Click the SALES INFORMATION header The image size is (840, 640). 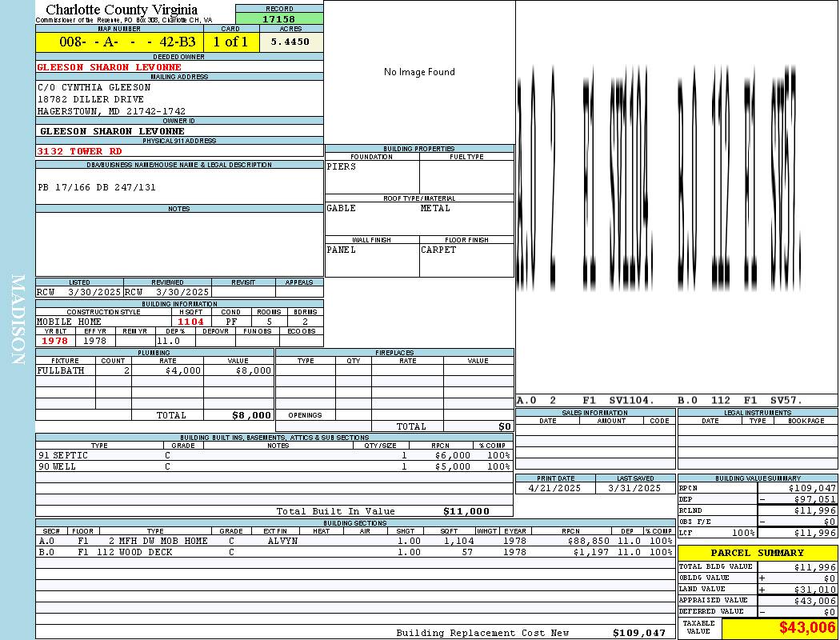[594, 412]
